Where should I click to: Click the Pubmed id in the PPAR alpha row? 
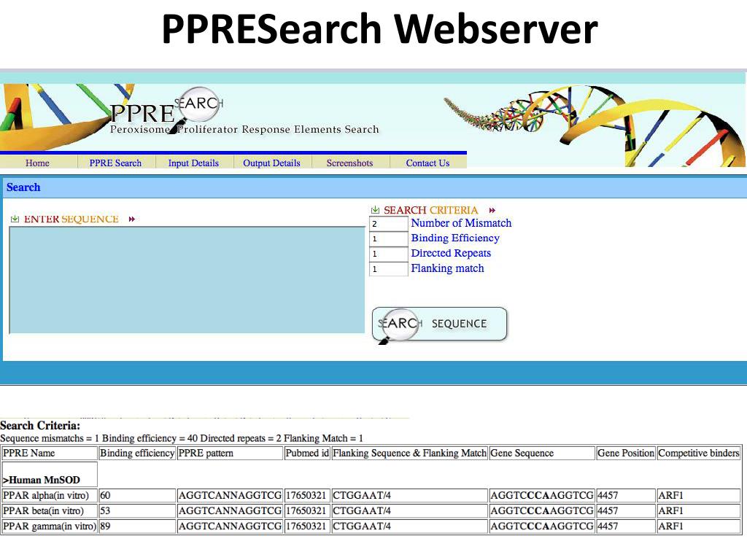coord(306,496)
